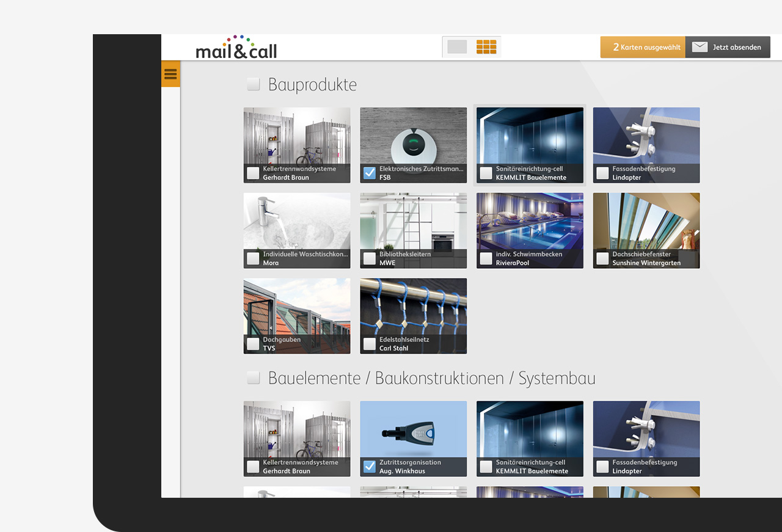The height and width of the screenshot is (532, 782).
Task: Check Dachgauben TVS card
Action: pyautogui.click(x=253, y=344)
